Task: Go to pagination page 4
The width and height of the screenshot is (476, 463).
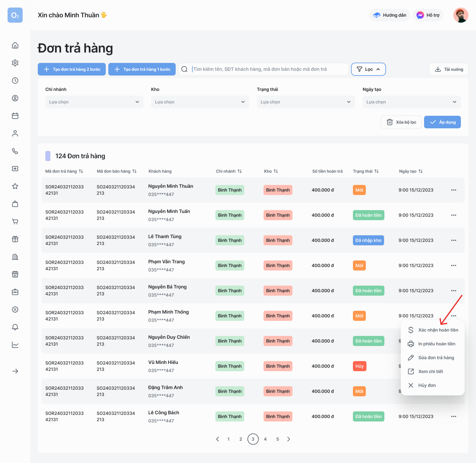Action: 265,439
